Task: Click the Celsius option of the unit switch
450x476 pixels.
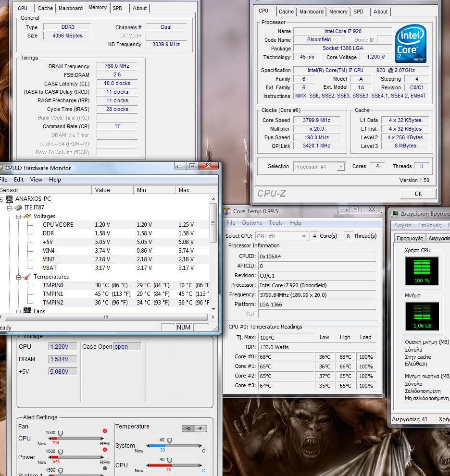Action: point(188,428)
